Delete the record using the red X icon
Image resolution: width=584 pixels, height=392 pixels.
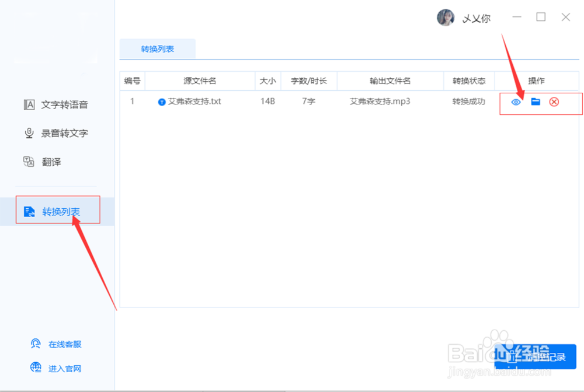coord(554,101)
